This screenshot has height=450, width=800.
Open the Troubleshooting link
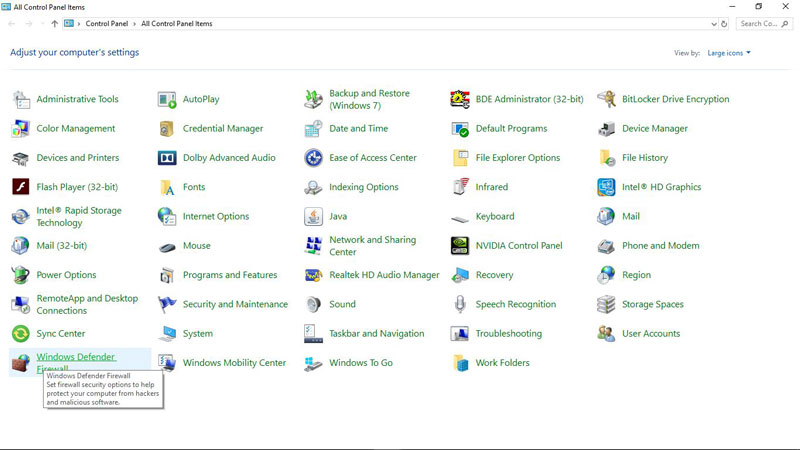coord(509,334)
